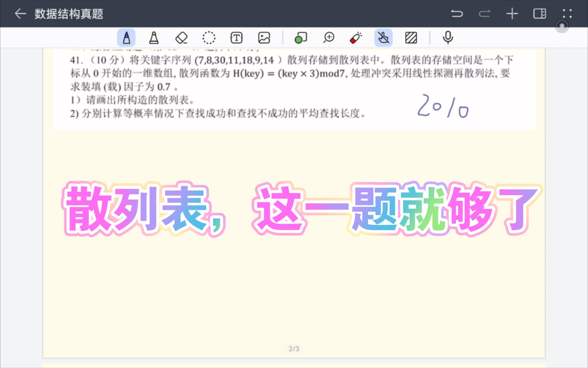
Task: Toggle finger drawing hand mode
Action: point(383,37)
